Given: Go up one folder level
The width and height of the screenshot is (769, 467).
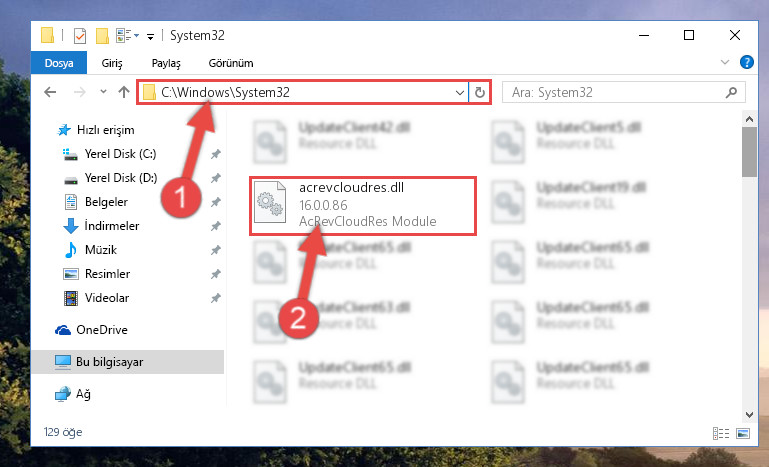Looking at the screenshot, I should (124, 92).
